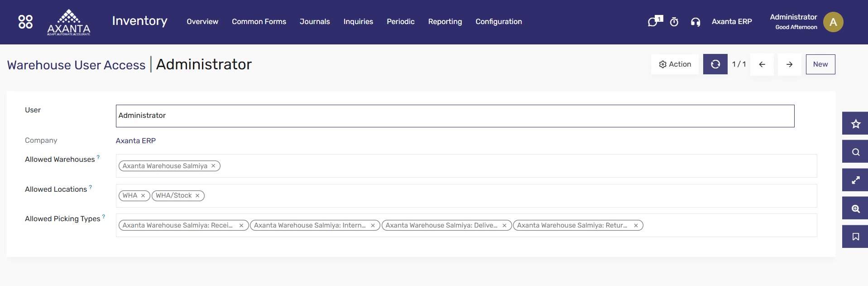Screen dimensions: 868x286
Task: Open the Reporting menu
Action: point(445,22)
